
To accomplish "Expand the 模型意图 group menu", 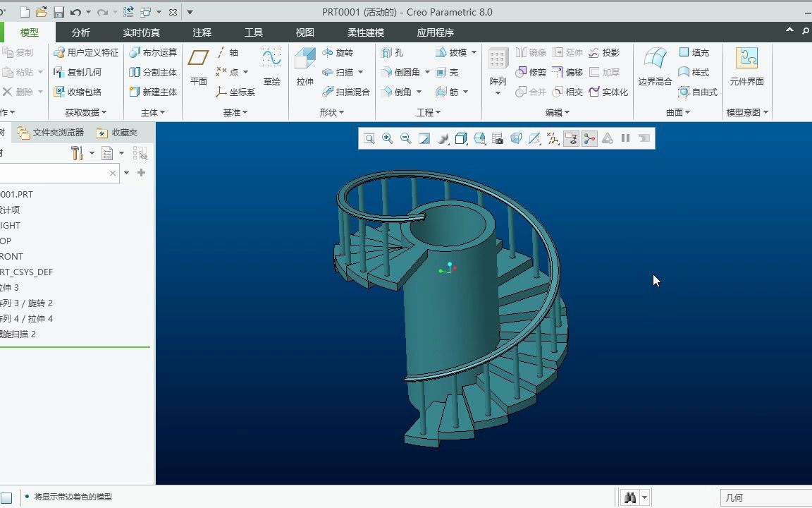I will click(x=747, y=112).
